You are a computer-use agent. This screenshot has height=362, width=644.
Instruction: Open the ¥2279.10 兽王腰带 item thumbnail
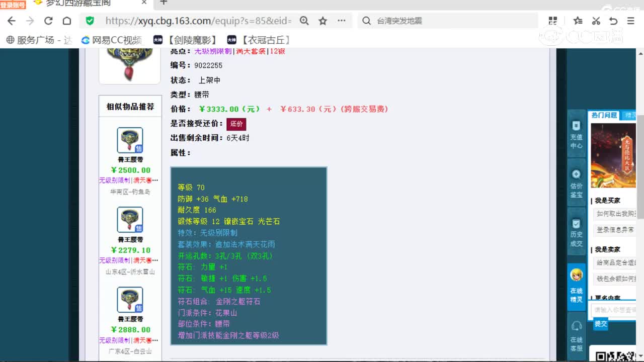tap(130, 220)
